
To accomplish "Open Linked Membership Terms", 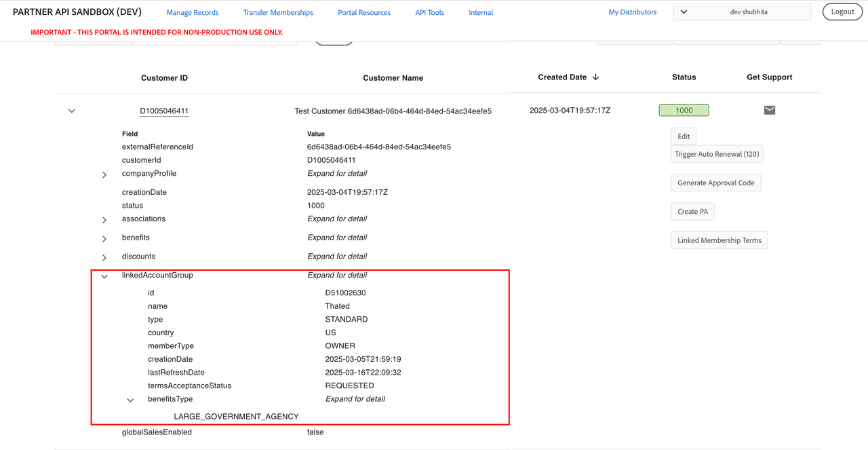I will tap(719, 240).
